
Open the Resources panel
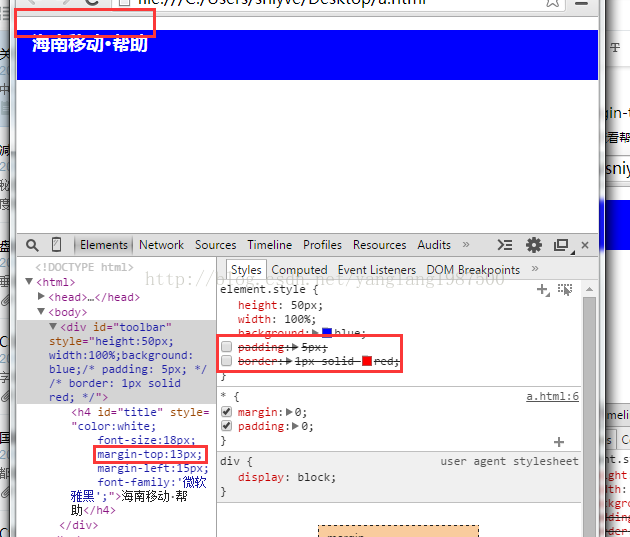380,245
